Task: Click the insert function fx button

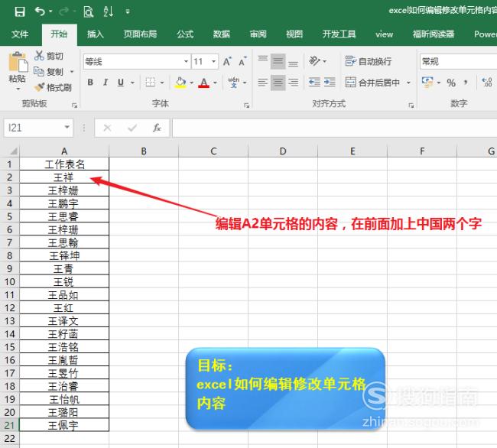Action: (x=157, y=128)
